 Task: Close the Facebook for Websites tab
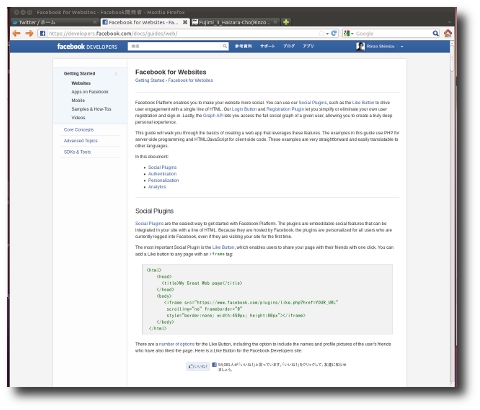click(185, 22)
